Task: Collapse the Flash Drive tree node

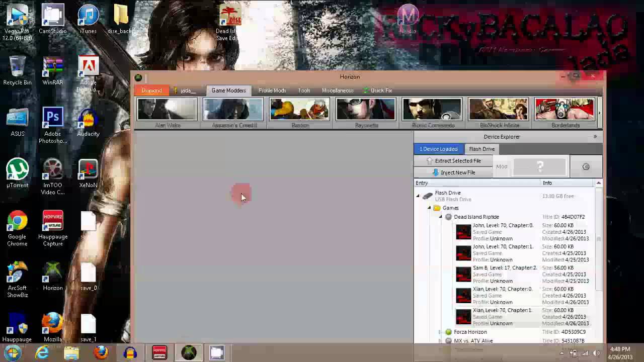Action: (418, 196)
